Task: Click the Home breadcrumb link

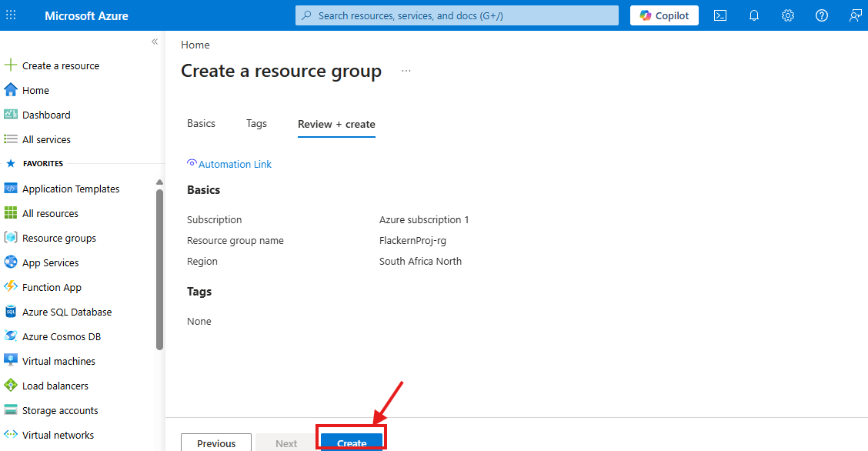Action: click(195, 45)
